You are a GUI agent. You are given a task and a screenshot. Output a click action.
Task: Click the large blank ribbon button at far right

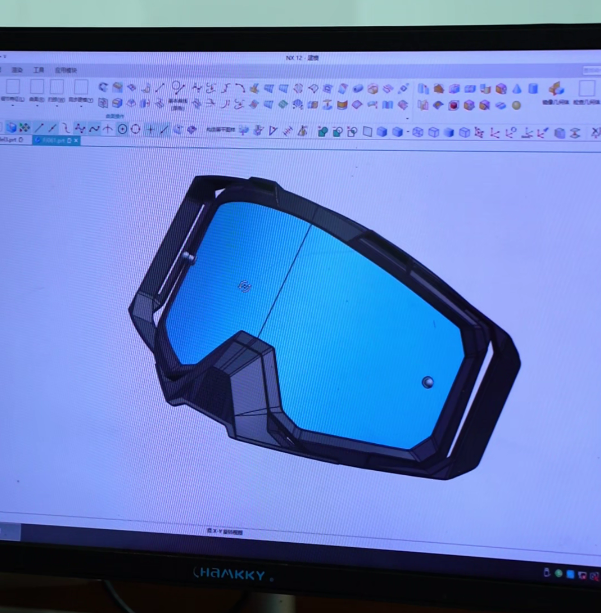click(x=586, y=89)
